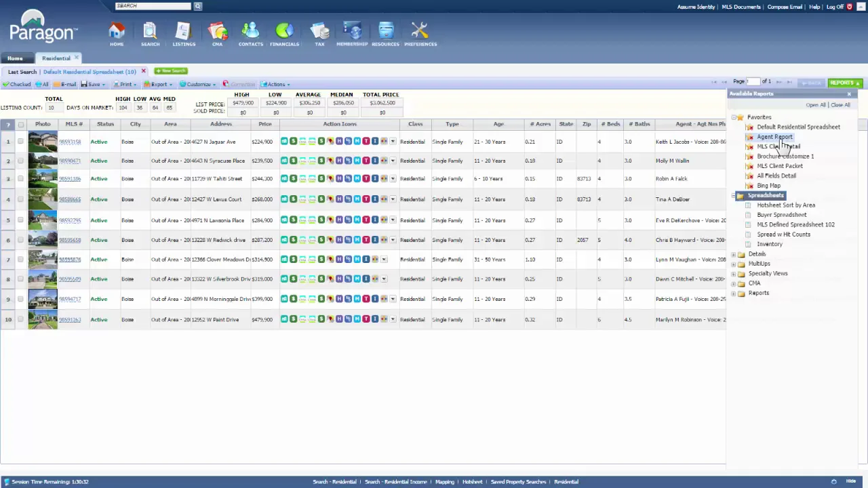Select Agent Report in Favorites
The width and height of the screenshot is (868, 488).
tap(774, 137)
